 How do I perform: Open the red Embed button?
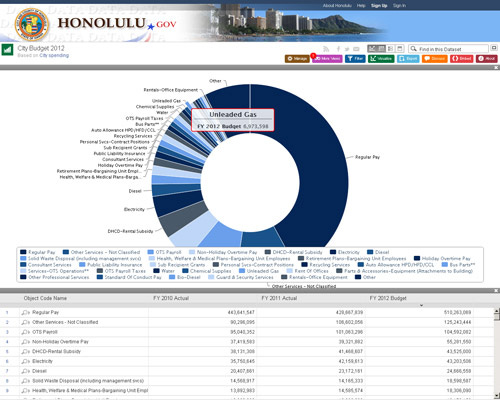(462, 59)
